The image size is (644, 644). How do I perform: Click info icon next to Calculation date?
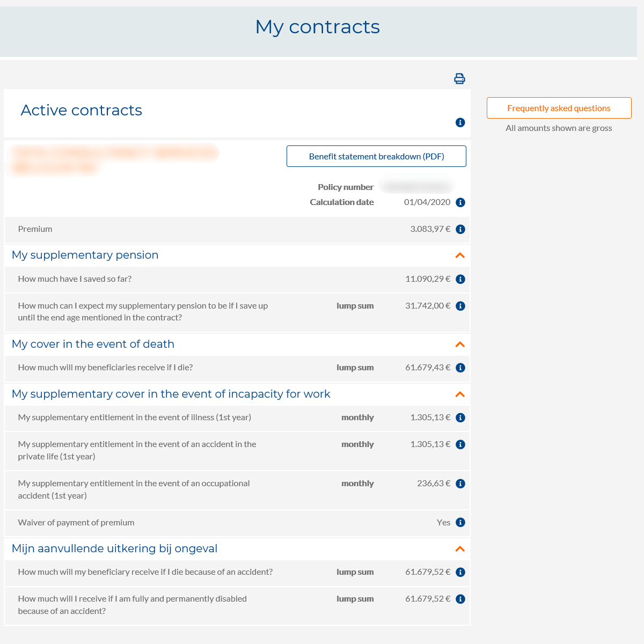click(x=460, y=202)
